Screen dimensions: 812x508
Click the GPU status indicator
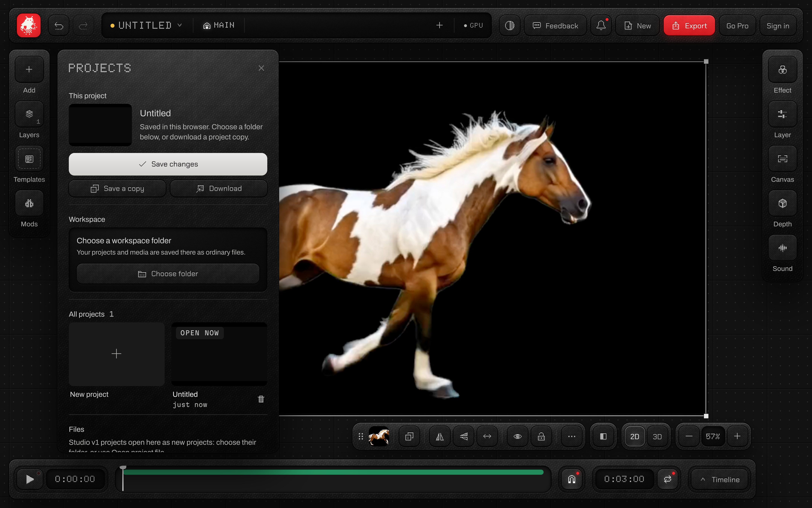(473, 26)
